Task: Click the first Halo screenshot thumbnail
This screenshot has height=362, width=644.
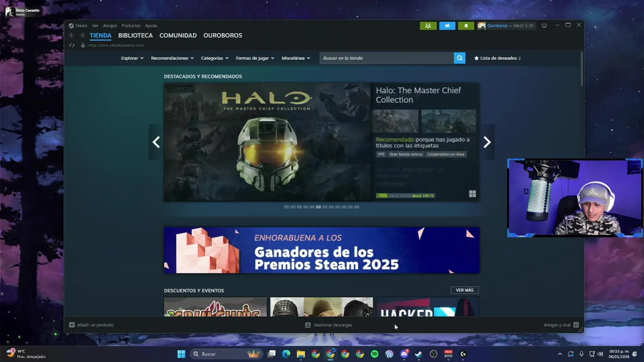Action: click(x=395, y=121)
